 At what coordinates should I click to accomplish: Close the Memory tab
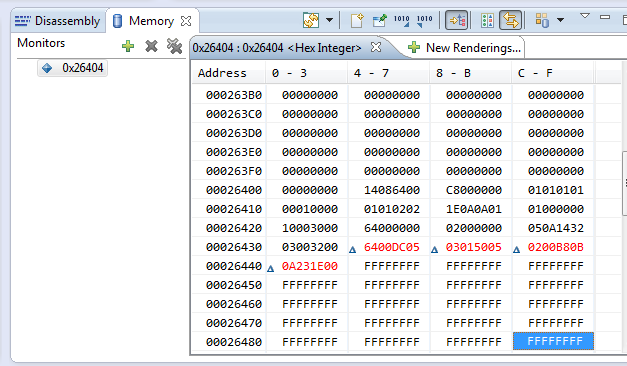click(x=186, y=21)
